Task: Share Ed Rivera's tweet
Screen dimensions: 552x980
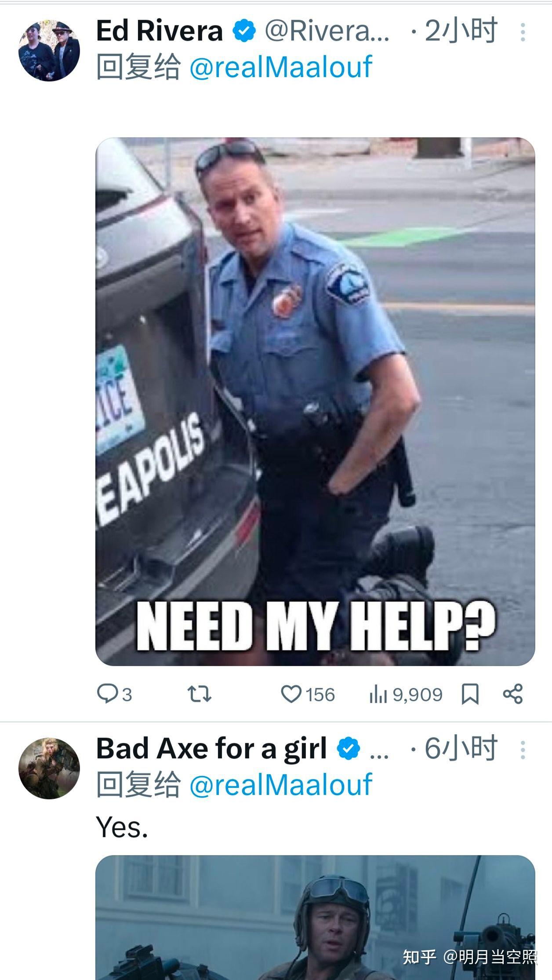Action: (x=513, y=694)
